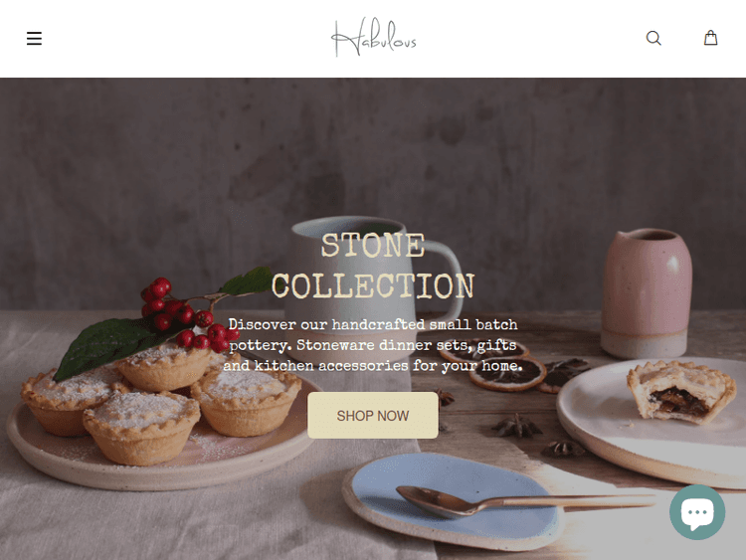Click the green leaf on the pies
The height and width of the screenshot is (560, 746).
pos(107,345)
